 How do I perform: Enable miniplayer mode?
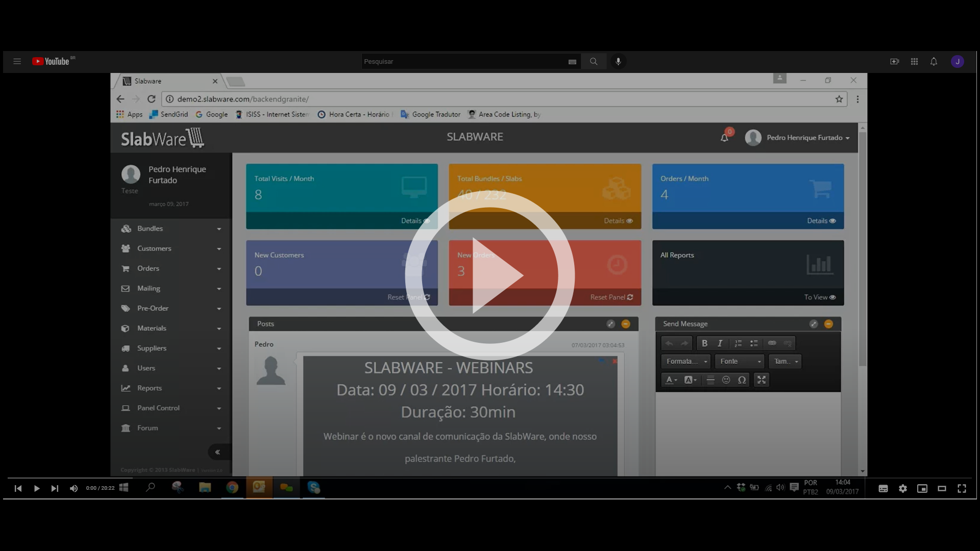(x=922, y=488)
